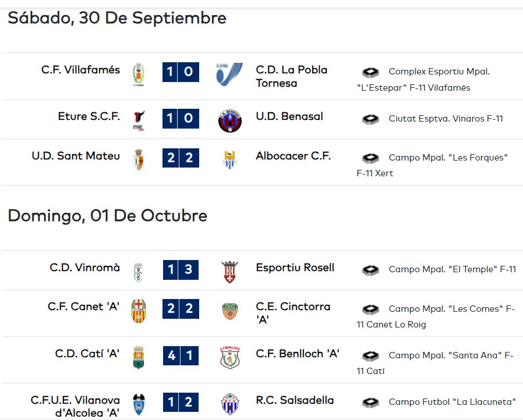
Task: Open the C.F. Benlloch 'A' crest
Action: 230,357
